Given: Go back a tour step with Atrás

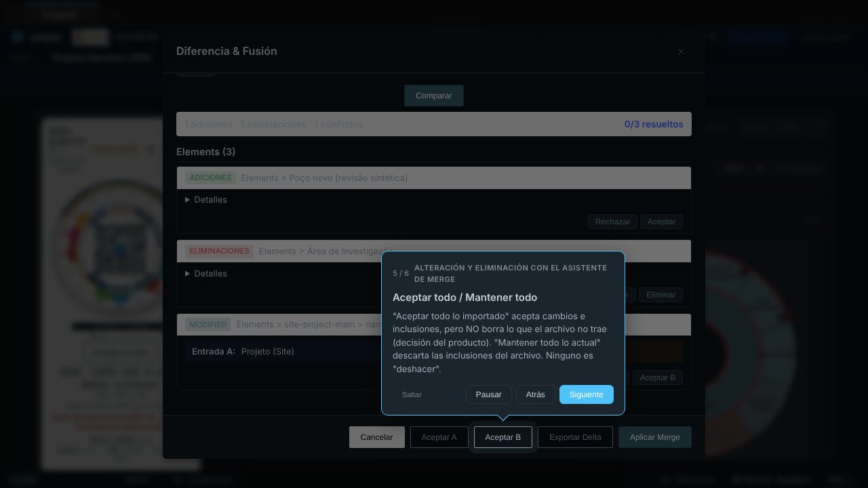Looking at the screenshot, I should point(536,394).
